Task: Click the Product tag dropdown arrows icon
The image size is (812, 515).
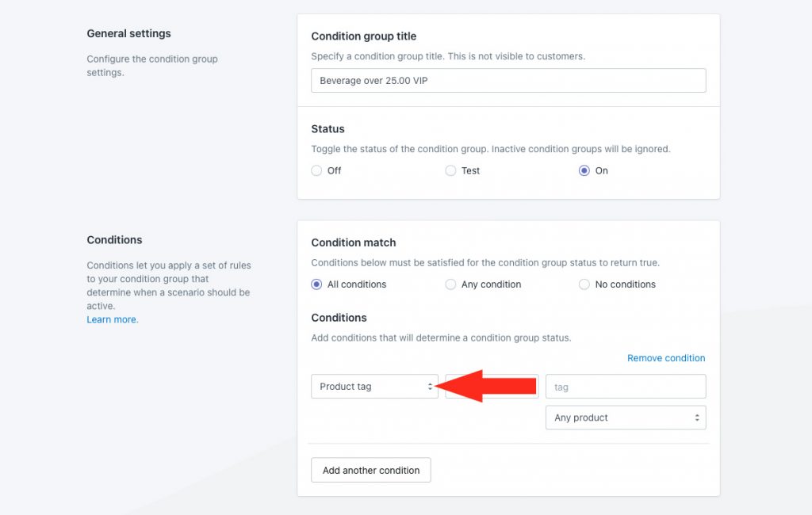Action: coord(430,387)
